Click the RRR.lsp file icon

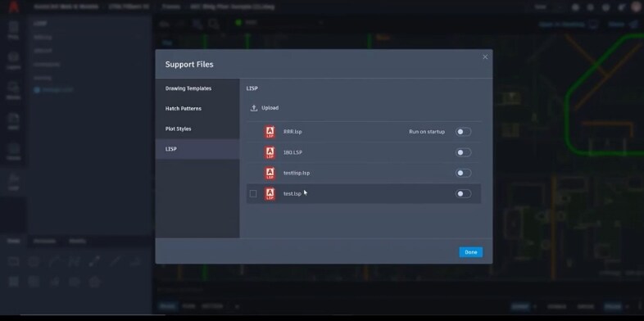click(x=270, y=132)
